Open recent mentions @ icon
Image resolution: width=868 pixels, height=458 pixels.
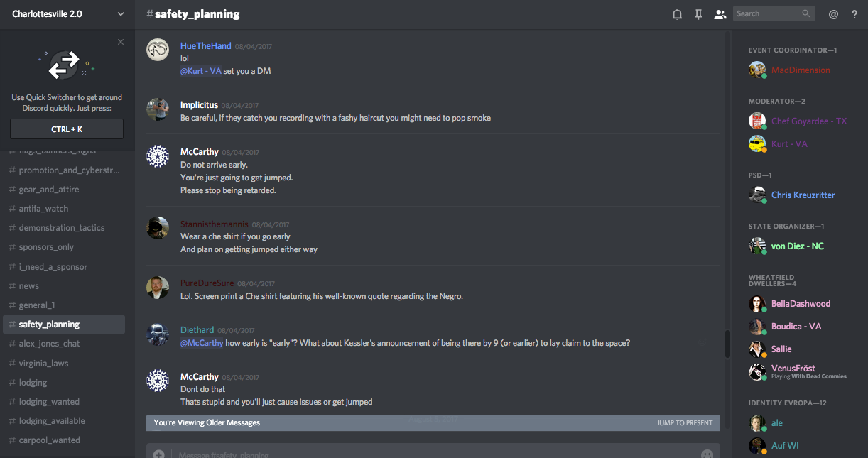coord(834,14)
